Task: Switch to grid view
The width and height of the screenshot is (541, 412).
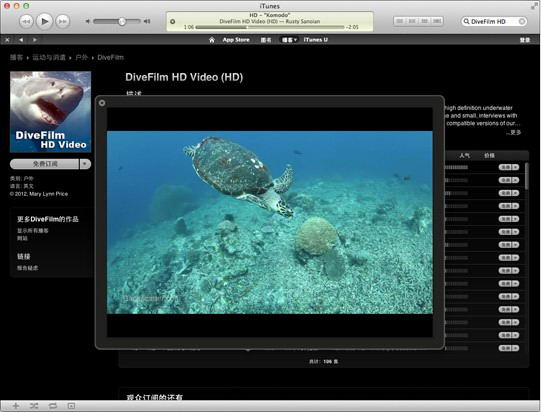Action: point(425,21)
